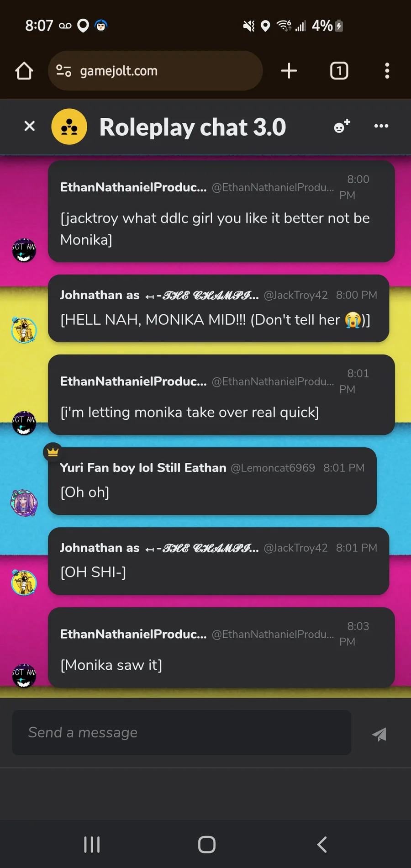Open a new browser tab
The image size is (411, 868).
point(289,71)
